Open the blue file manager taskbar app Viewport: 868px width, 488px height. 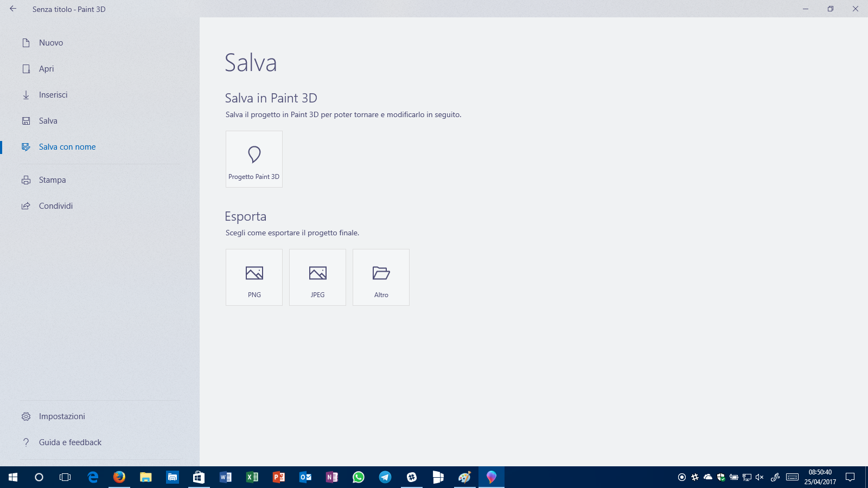173,477
